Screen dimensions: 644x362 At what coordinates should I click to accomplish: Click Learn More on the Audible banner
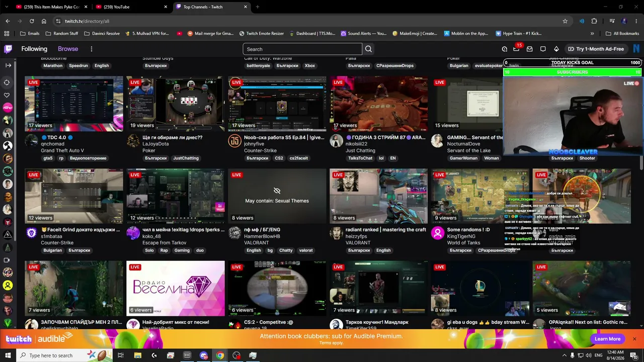coord(607,339)
